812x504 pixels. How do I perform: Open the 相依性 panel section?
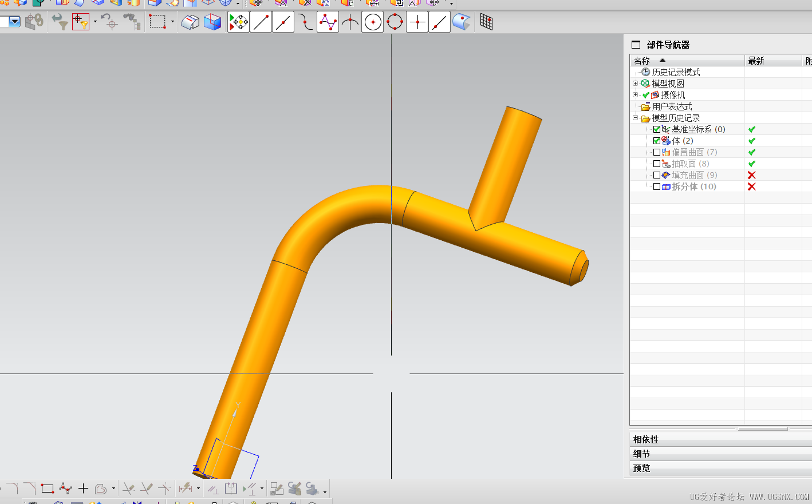[x=646, y=439]
